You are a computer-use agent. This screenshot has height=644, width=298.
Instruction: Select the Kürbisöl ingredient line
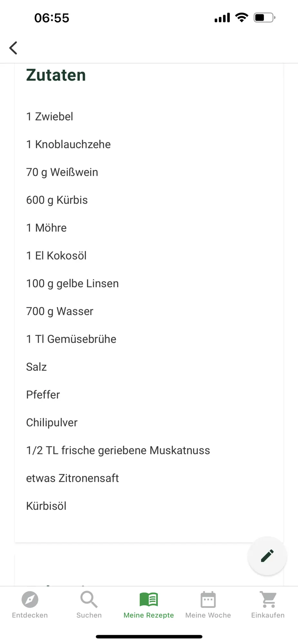click(x=46, y=506)
